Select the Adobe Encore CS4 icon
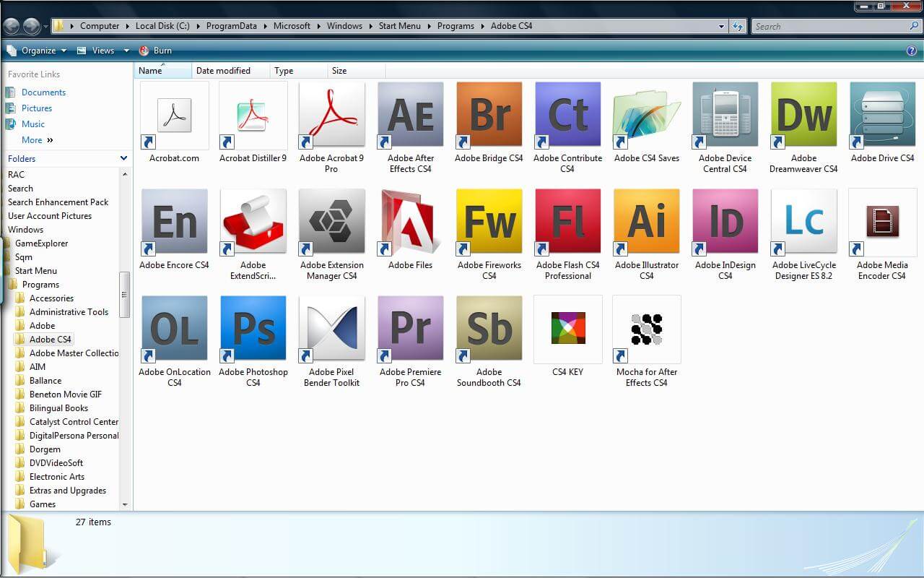 coord(174,223)
